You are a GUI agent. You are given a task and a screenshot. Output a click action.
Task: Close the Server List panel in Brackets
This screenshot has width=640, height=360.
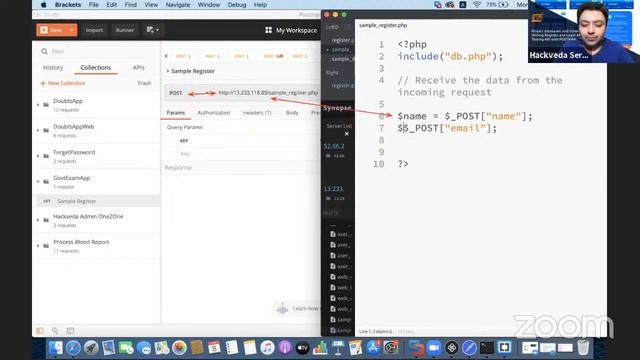[347, 134]
